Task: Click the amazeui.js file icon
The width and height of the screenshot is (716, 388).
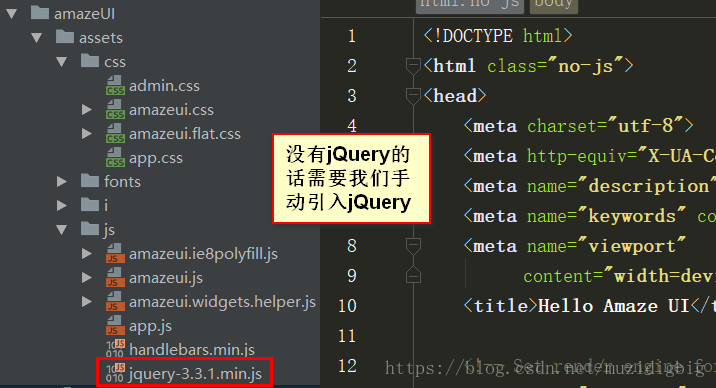Action: click(x=114, y=278)
